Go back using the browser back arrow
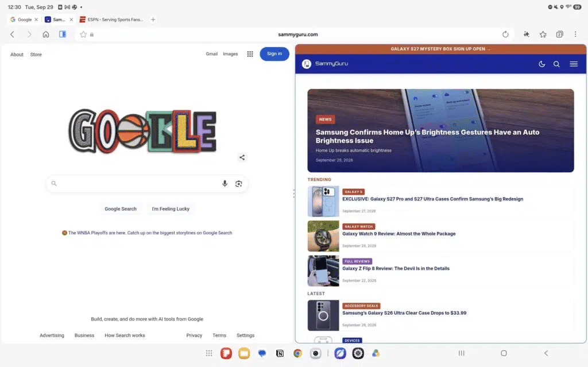588x367 pixels. click(13, 34)
